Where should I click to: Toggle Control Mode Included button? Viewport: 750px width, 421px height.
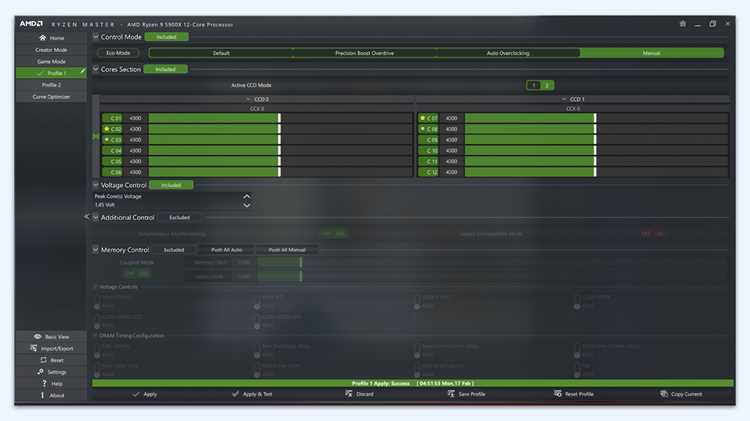point(166,37)
